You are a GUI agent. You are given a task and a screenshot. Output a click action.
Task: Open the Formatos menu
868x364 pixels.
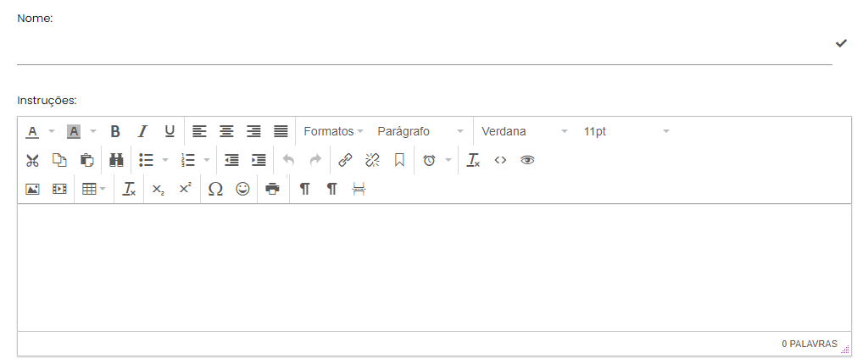(333, 132)
